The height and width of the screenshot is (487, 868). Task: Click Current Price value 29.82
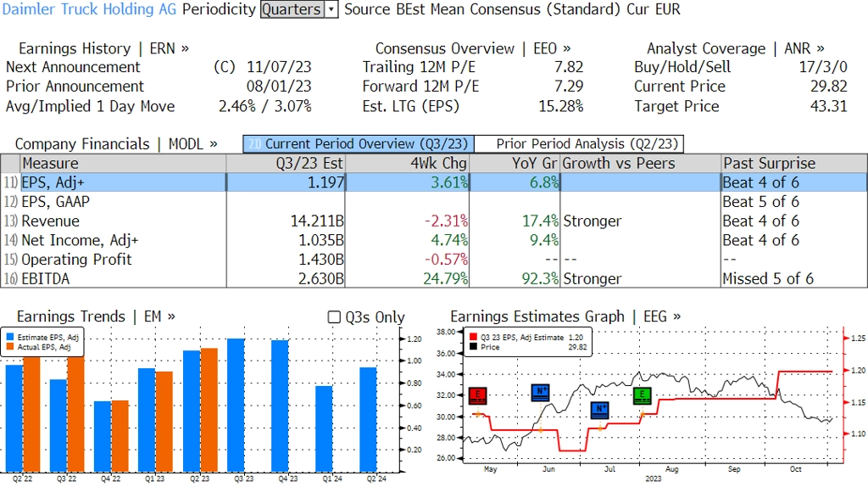click(829, 87)
